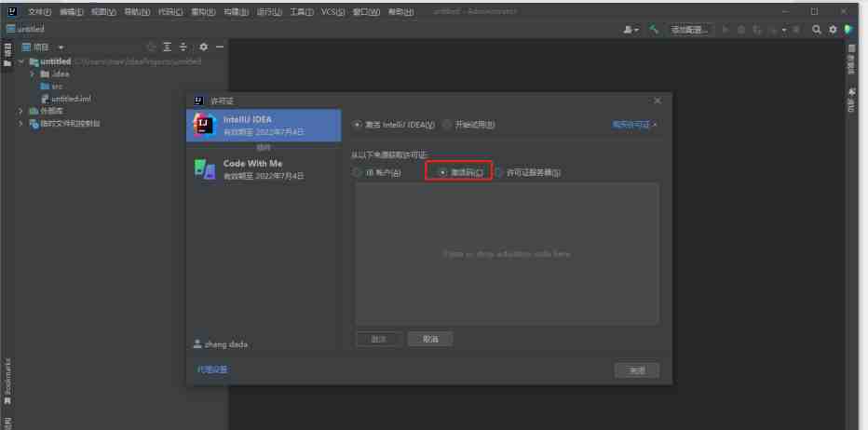Click the zhang dada user label
Image resolution: width=868 pixels, height=430 pixels.
click(x=221, y=344)
